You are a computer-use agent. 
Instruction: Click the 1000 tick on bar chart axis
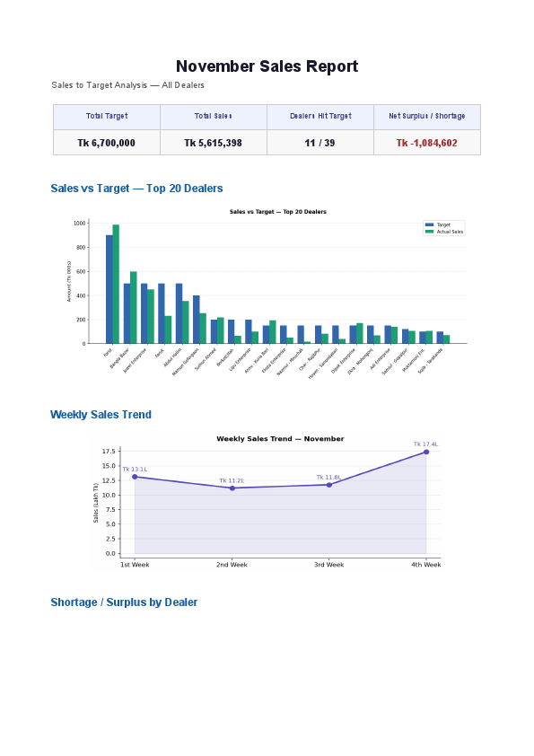point(80,224)
